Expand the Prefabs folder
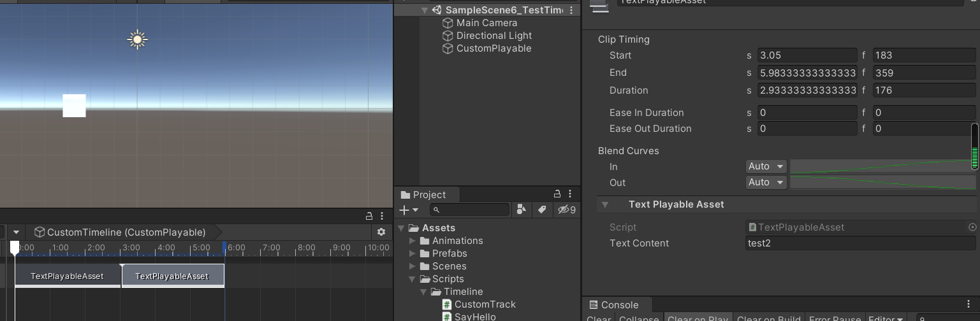Screen dimensions: 980x321 click(x=413, y=253)
